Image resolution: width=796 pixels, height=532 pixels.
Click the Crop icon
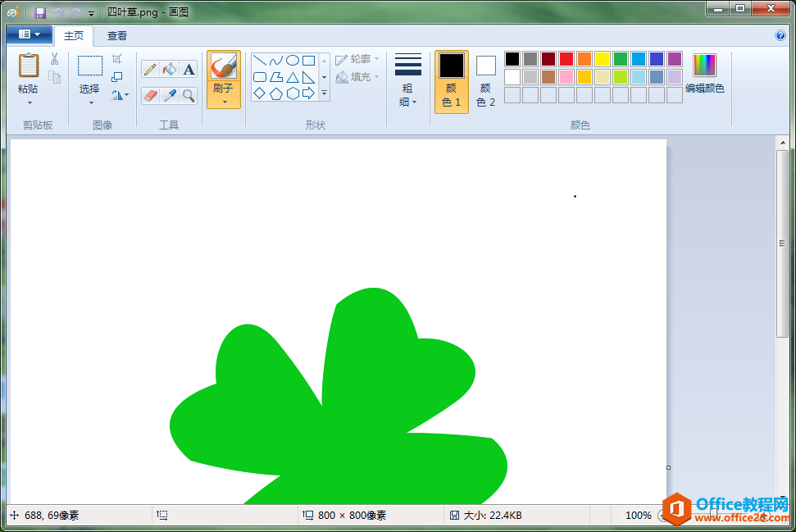pos(116,59)
